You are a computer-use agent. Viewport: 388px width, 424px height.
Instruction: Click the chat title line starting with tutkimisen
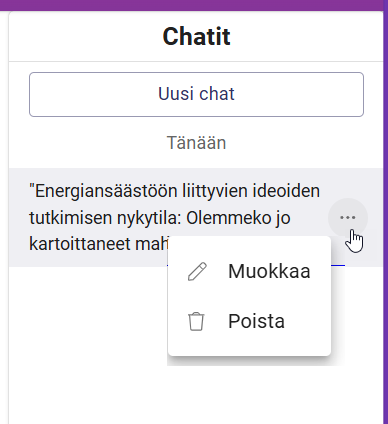pyautogui.click(x=160, y=218)
